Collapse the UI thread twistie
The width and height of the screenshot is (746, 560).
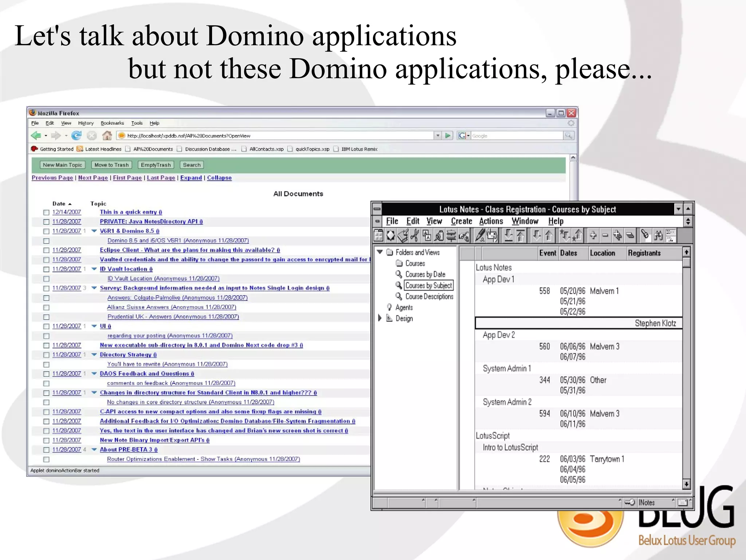[94, 326]
